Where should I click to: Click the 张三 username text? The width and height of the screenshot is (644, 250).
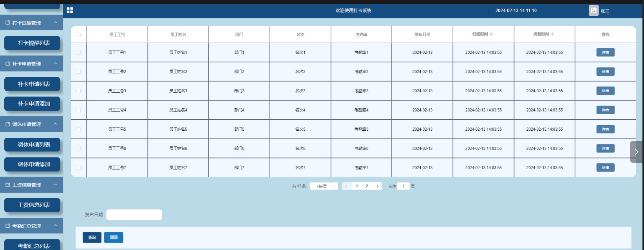pyautogui.click(x=605, y=11)
